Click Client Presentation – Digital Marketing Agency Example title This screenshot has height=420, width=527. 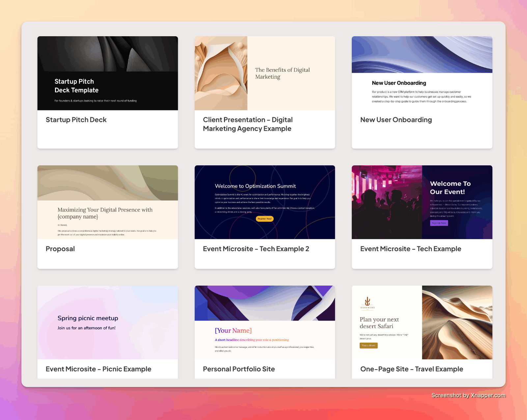point(247,124)
